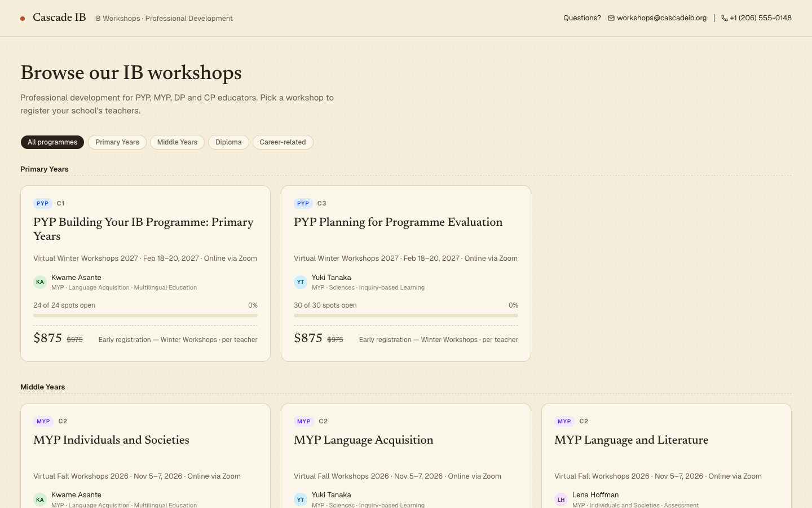Click 0% label on PYP Planning card
Screen dimensions: 812x508
pos(513,305)
